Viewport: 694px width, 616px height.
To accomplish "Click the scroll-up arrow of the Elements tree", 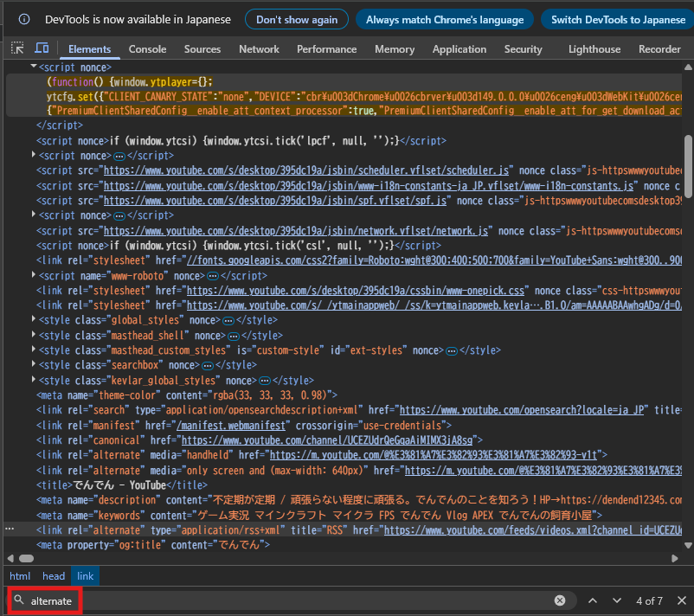I will point(688,67).
